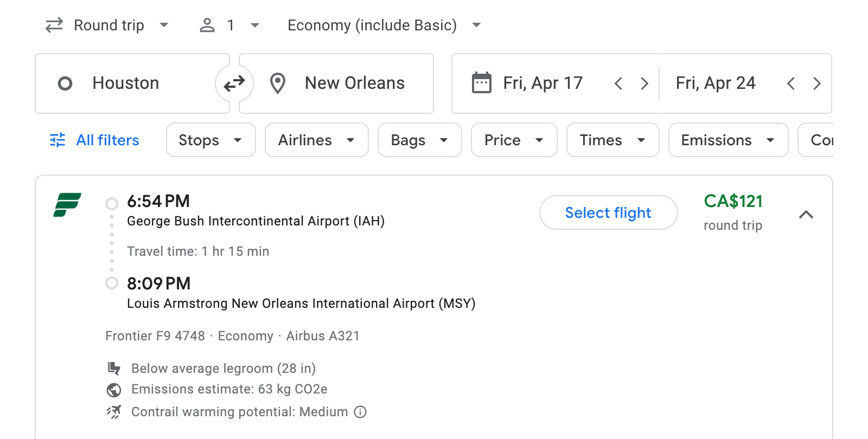Click the destination map pin icon
The width and height of the screenshot is (868, 439).
click(x=277, y=83)
